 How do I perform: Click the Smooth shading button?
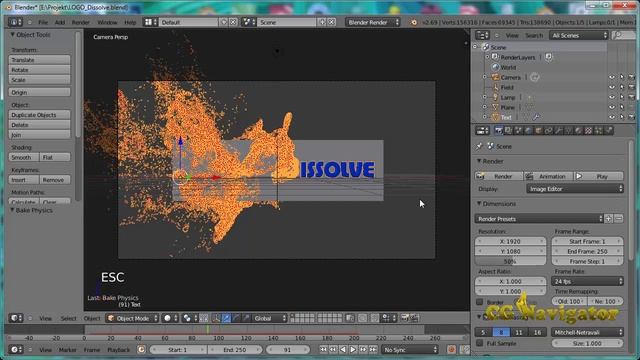24,157
